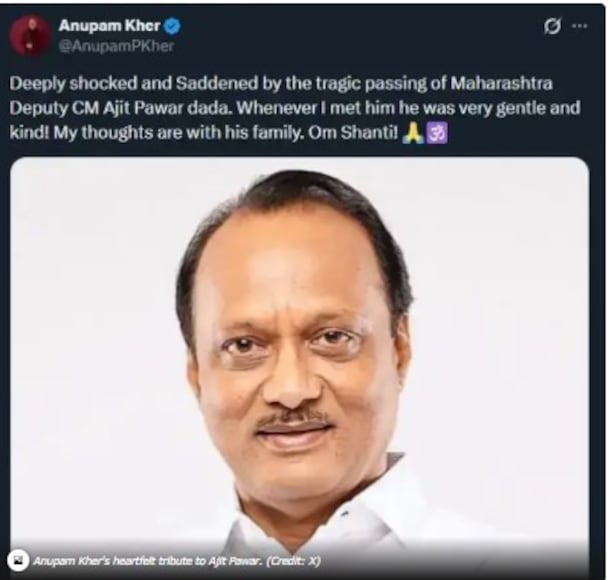Open the Grok explain-post icon
This screenshot has height=580, width=612.
[x=553, y=26]
